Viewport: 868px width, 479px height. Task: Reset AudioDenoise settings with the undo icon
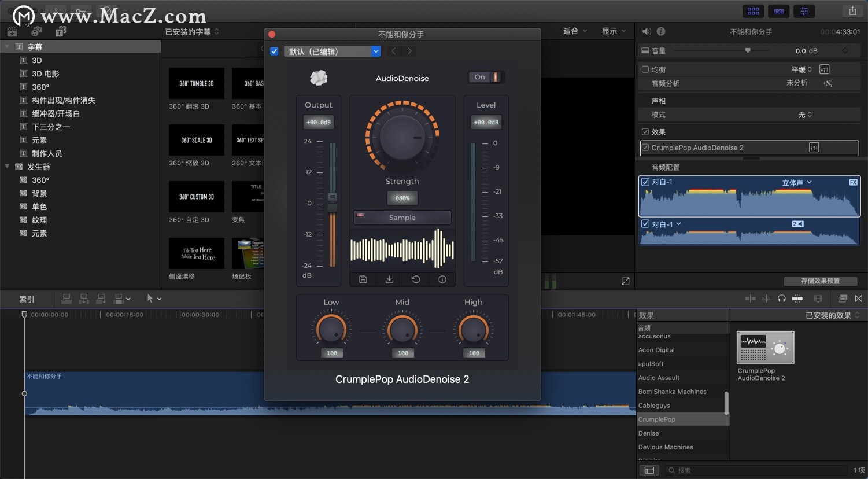pyautogui.click(x=416, y=279)
